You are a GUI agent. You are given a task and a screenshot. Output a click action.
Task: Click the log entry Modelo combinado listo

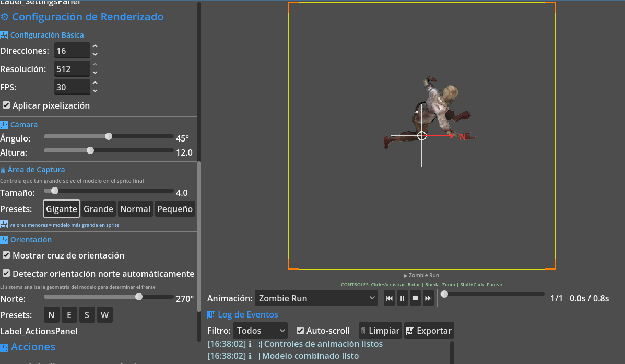pyautogui.click(x=283, y=356)
